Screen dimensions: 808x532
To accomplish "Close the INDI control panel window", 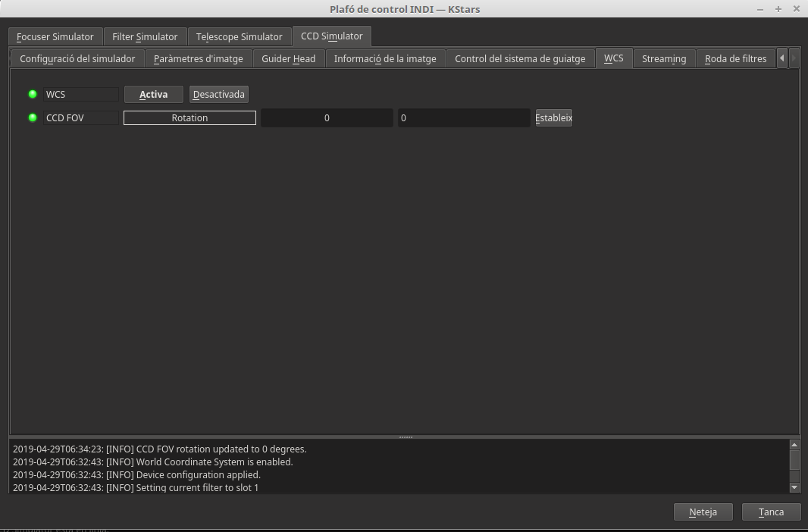I will tap(796, 9).
